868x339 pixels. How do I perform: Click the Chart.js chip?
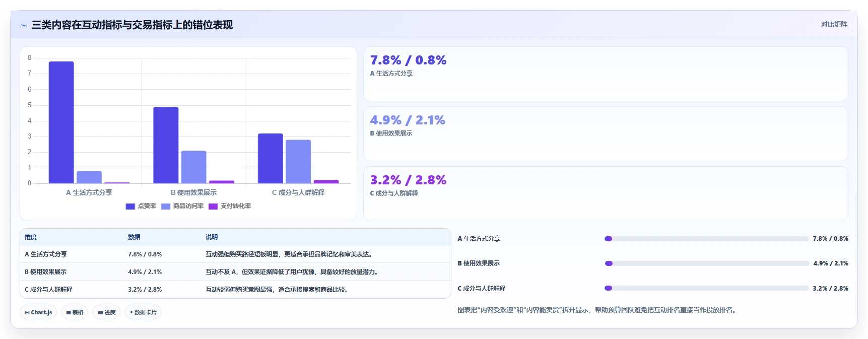click(38, 312)
